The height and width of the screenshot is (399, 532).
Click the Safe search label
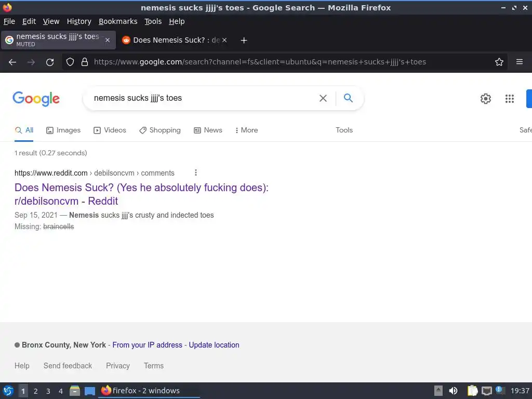point(526,130)
